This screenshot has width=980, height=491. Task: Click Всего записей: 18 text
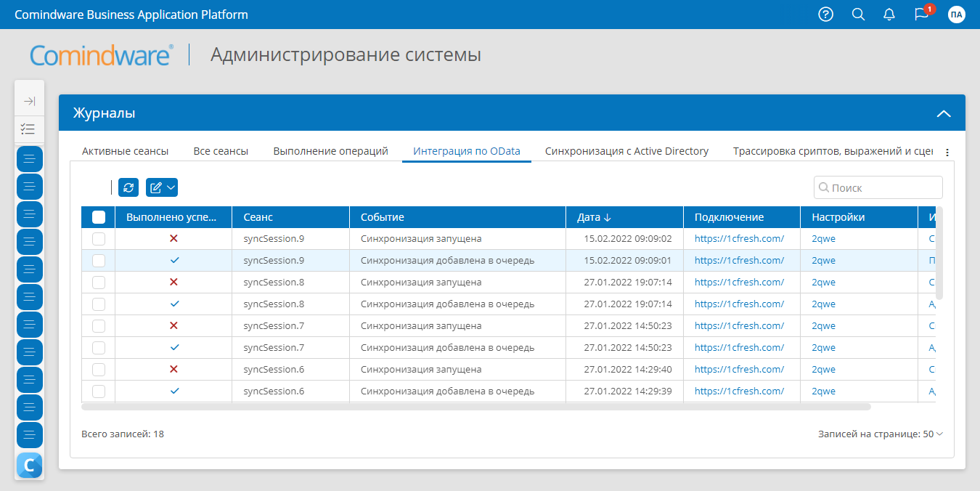[x=123, y=434]
